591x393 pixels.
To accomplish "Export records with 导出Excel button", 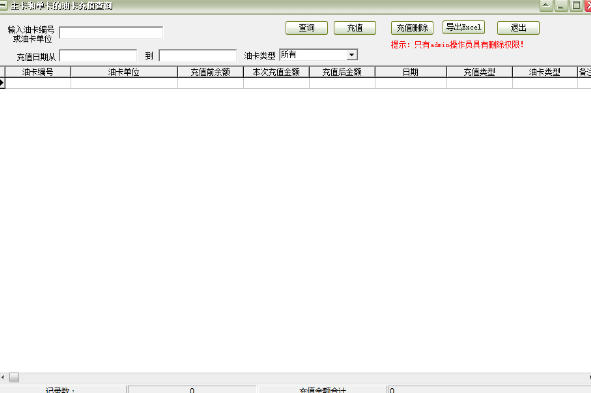I will [463, 27].
